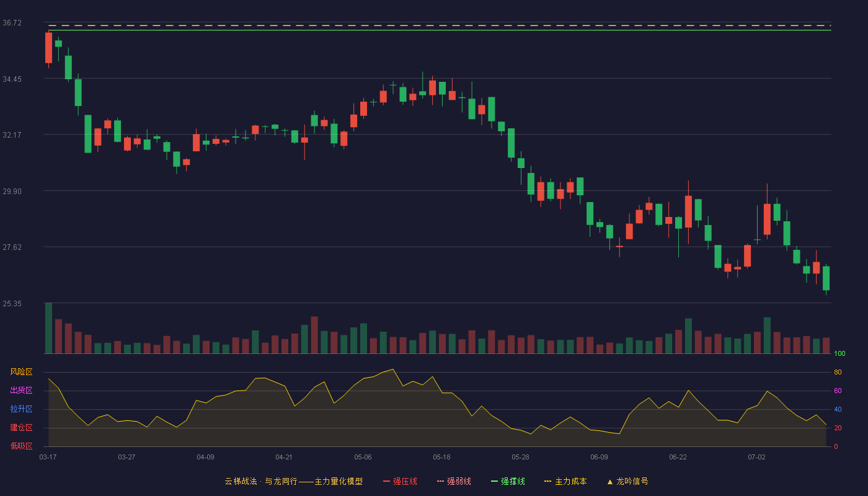868x496 pixels.
Task: Click the green 强撑线 horizontal line atop chart
Action: click(x=440, y=30)
